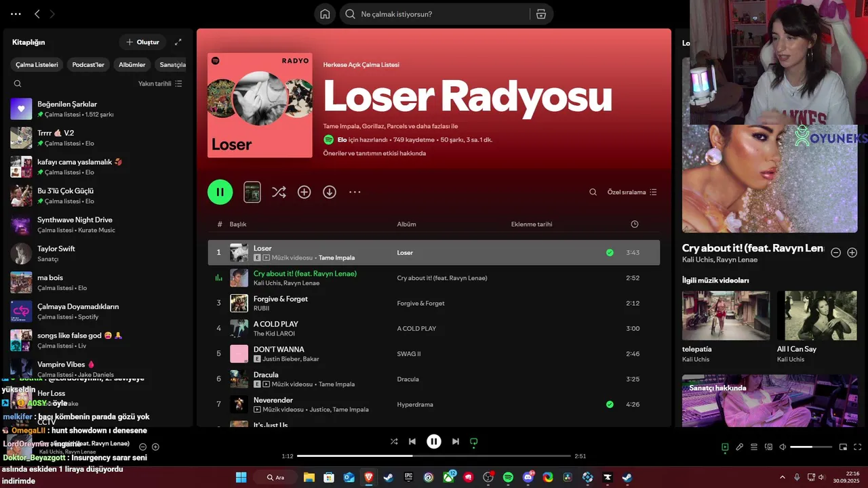
Task: Open the Yakın tarihli sorting dropdown in the library
Action: click(x=160, y=84)
